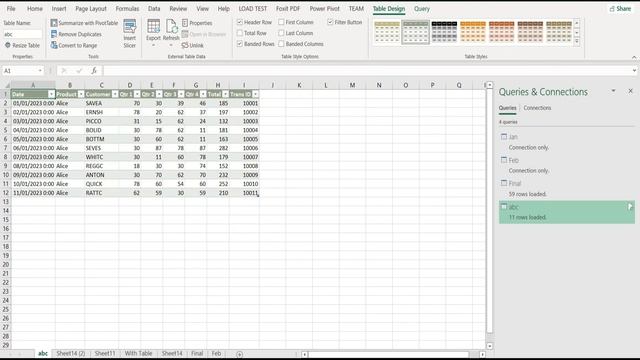Screen dimensions: 640x360
Task: Switch to the Query tab
Action: 422,9
